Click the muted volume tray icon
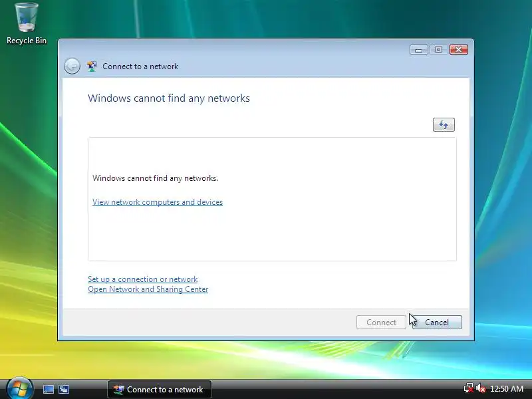 pos(481,388)
